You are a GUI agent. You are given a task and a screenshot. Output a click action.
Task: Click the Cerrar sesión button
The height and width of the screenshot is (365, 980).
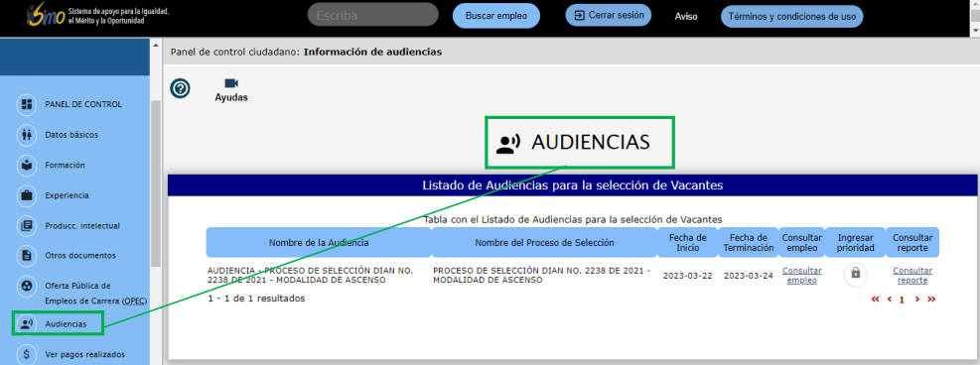point(609,15)
